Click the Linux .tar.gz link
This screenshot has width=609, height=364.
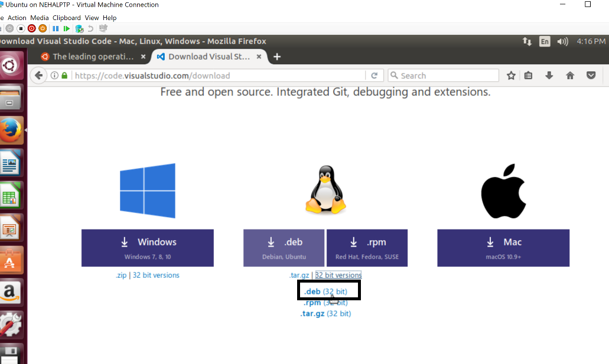click(x=299, y=275)
